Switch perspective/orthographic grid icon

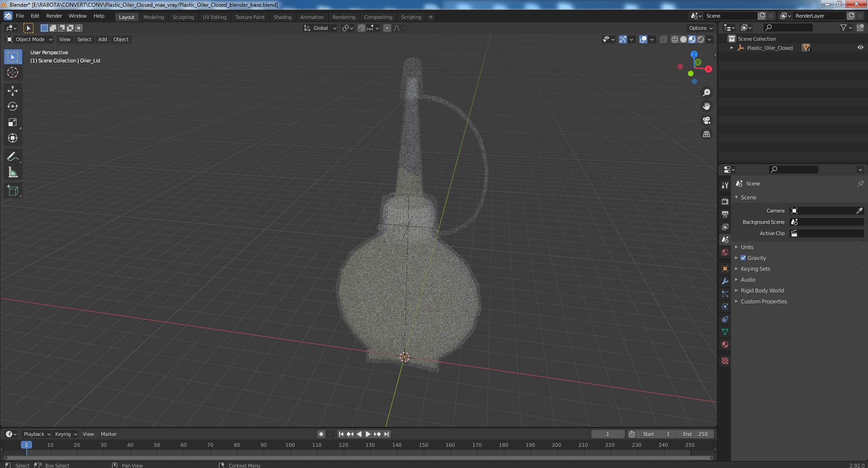[x=707, y=134]
